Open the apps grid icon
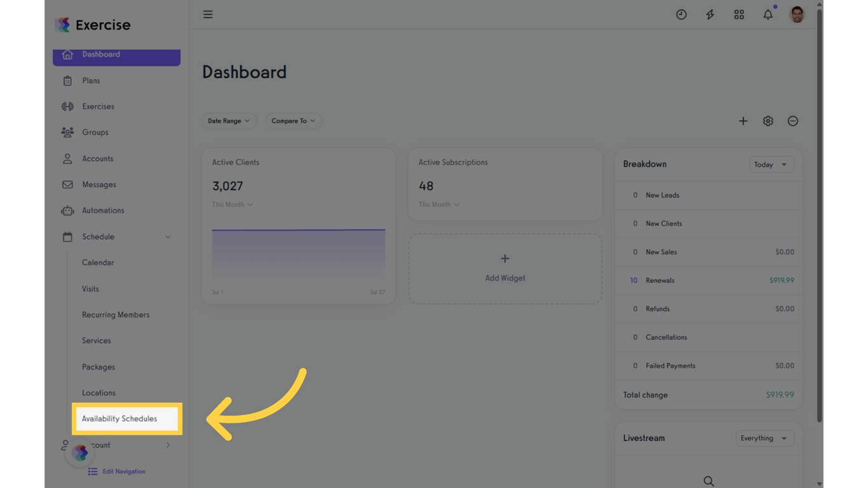The image size is (868, 488). (738, 14)
